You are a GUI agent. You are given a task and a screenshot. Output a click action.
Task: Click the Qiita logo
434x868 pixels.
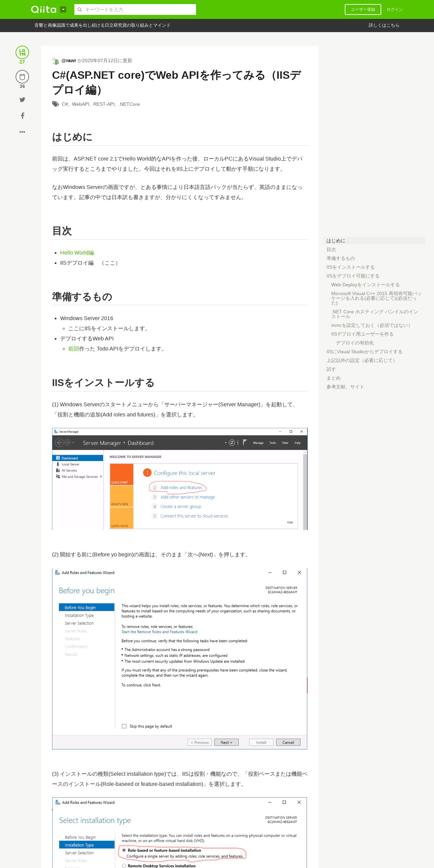point(44,9)
